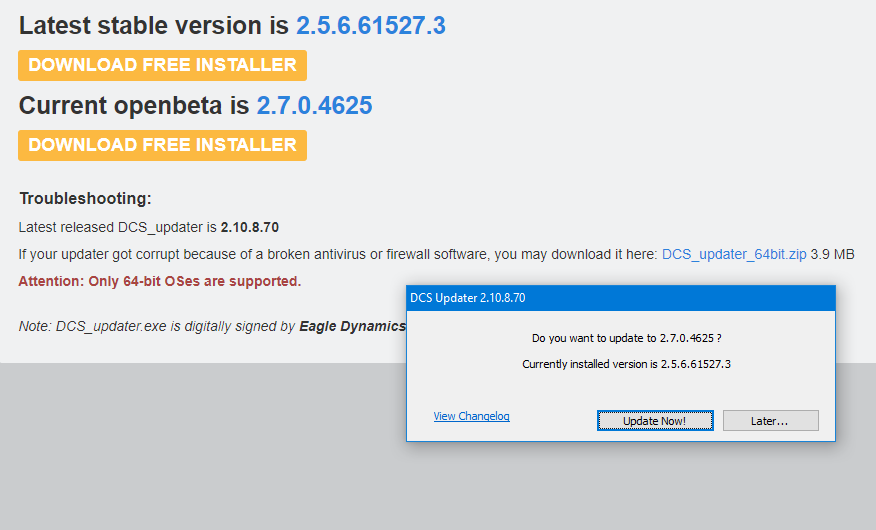This screenshot has height=530, width=876.
Task: Download the stable version free installer
Action: tap(162, 65)
